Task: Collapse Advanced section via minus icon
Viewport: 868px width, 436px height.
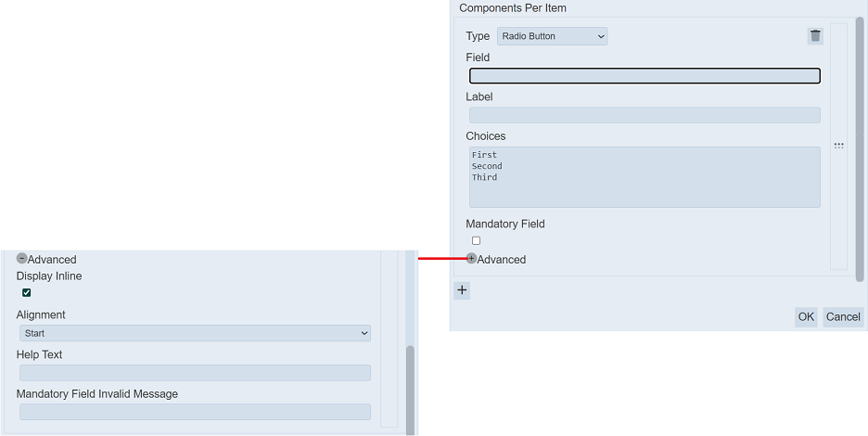Action: 21,259
